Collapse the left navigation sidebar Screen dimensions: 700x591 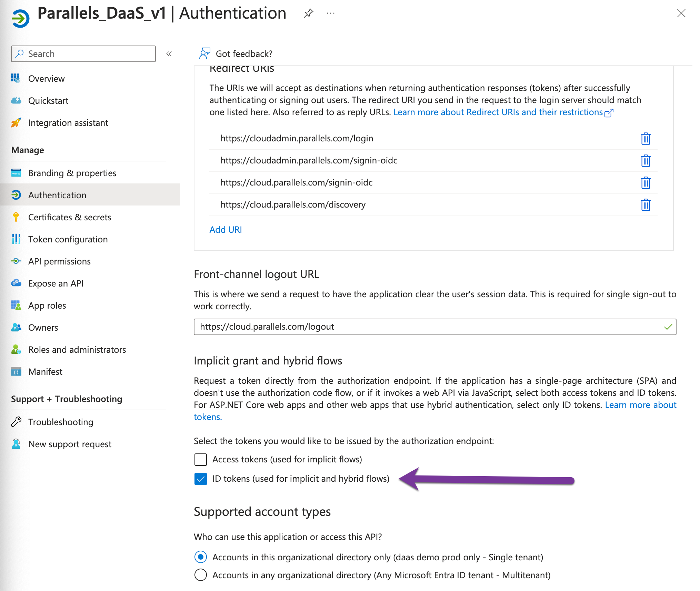coord(169,54)
